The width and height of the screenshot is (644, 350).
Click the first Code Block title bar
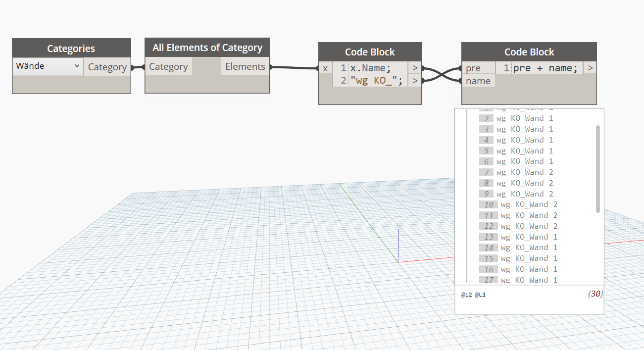[369, 51]
